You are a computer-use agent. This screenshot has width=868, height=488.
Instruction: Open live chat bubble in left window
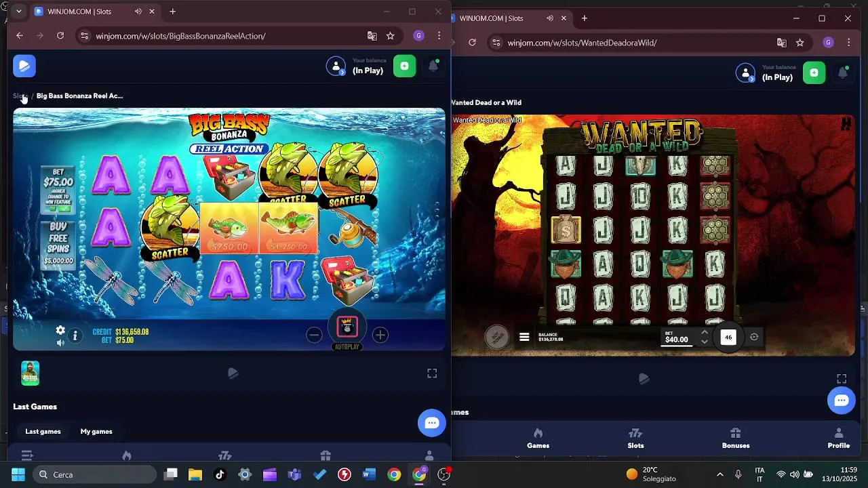coord(432,423)
